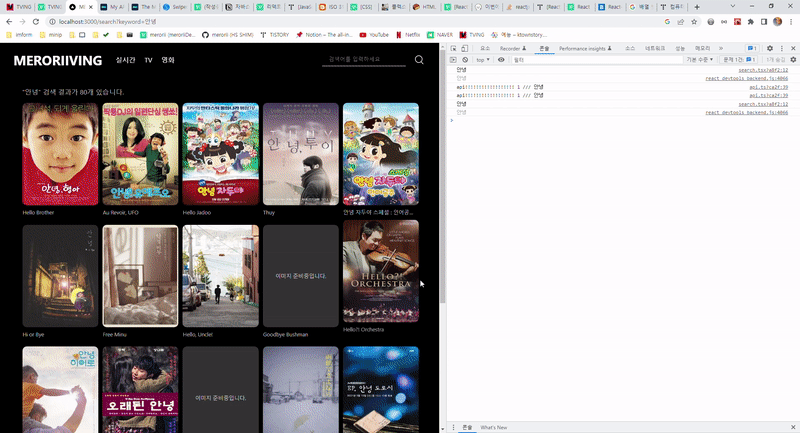Open the DevTools three-dot customize menu
The width and height of the screenshot is (800, 433).
(x=782, y=48)
